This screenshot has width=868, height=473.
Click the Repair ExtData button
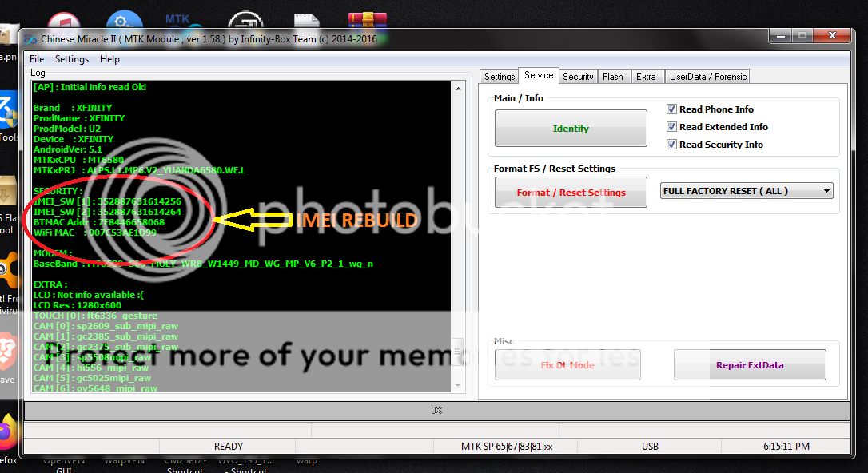click(x=749, y=365)
